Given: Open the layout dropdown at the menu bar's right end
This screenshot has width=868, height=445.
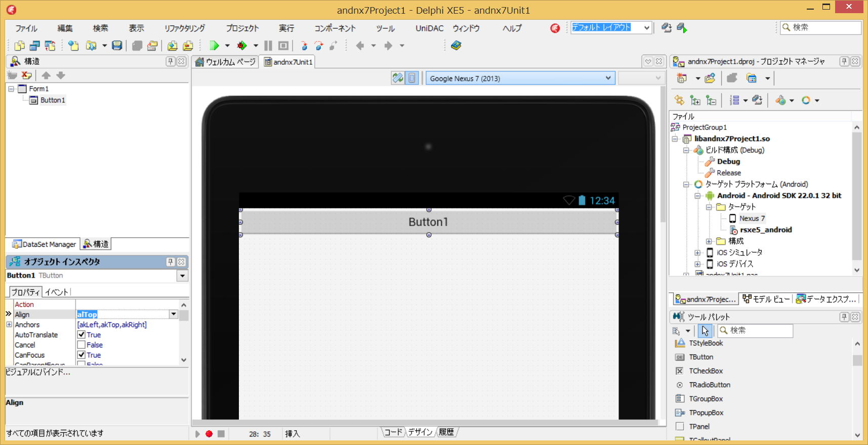Looking at the screenshot, I should [647, 28].
